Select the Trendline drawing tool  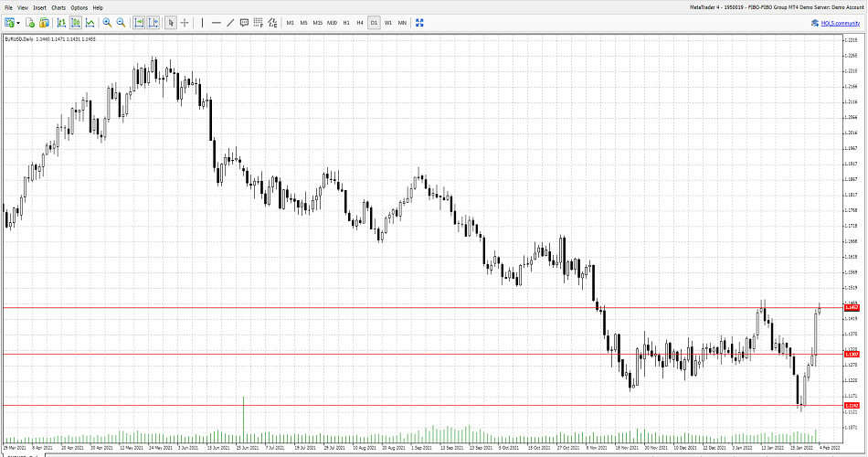tap(230, 22)
